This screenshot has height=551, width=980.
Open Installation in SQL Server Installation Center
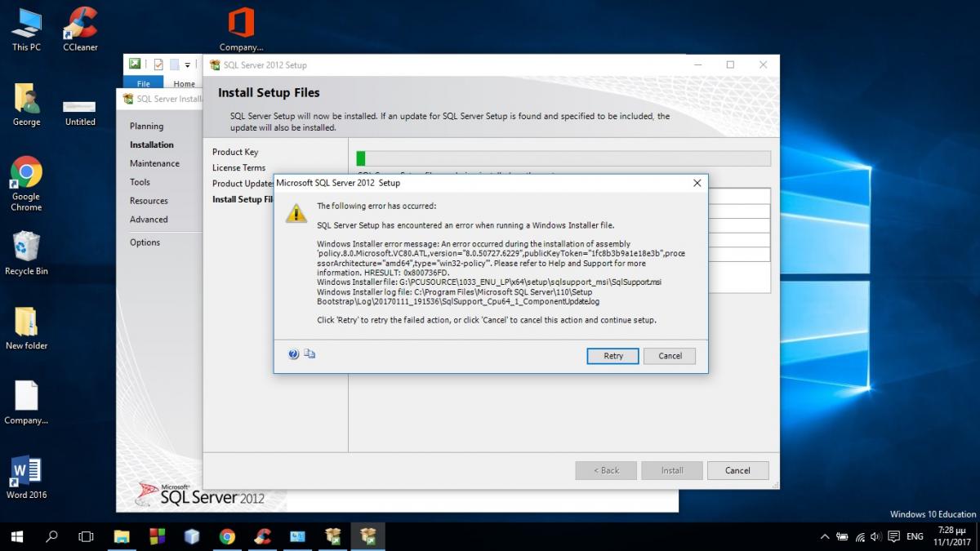click(x=151, y=144)
